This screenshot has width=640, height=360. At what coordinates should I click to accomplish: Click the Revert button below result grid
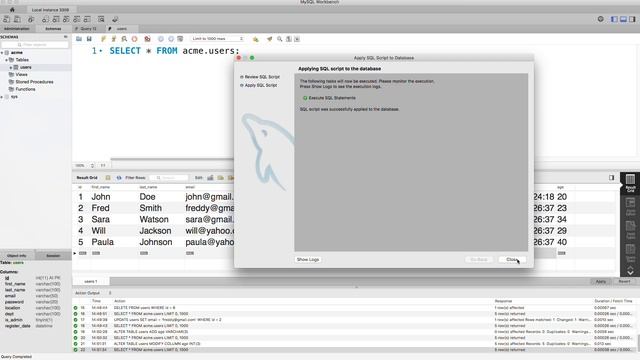pyautogui.click(x=624, y=282)
